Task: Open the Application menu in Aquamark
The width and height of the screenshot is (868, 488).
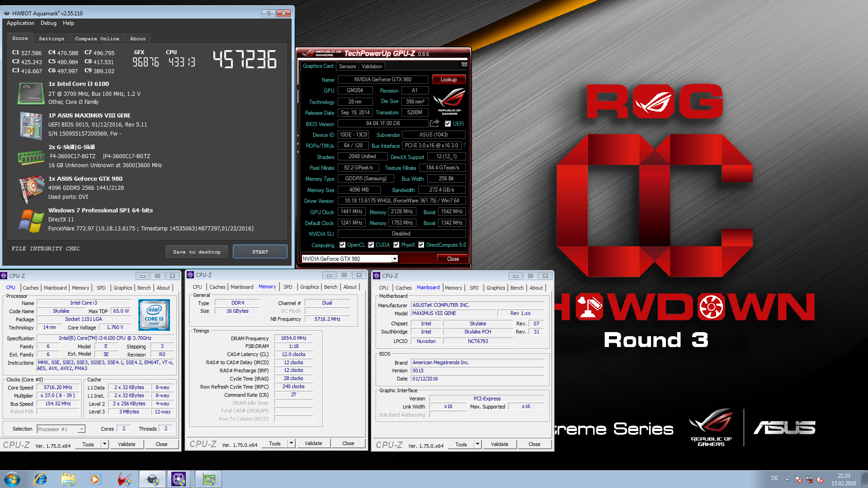Action: click(x=20, y=23)
